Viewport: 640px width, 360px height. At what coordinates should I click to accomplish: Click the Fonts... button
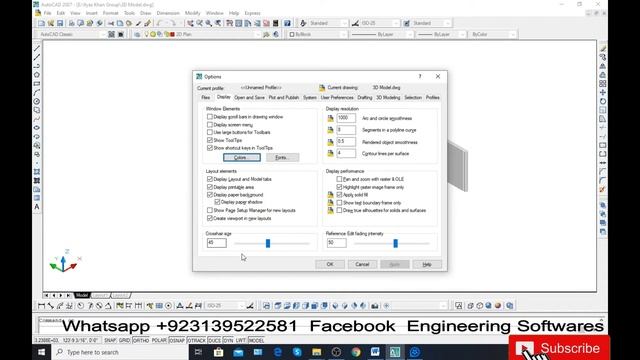pos(282,158)
